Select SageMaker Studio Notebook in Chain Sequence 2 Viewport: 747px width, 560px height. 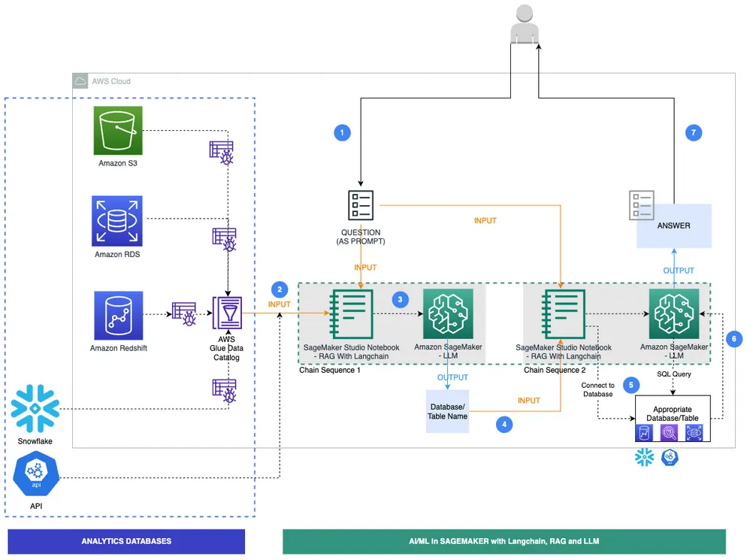point(563,314)
